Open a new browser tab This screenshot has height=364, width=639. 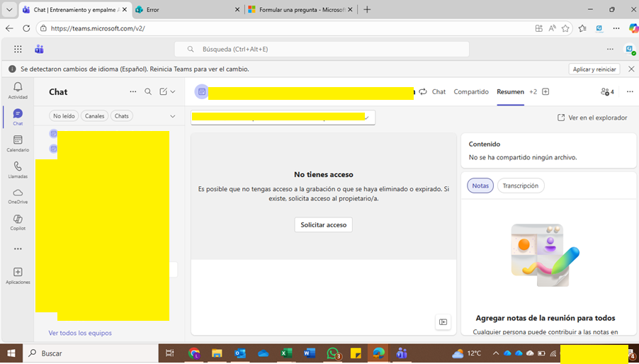pos(367,10)
